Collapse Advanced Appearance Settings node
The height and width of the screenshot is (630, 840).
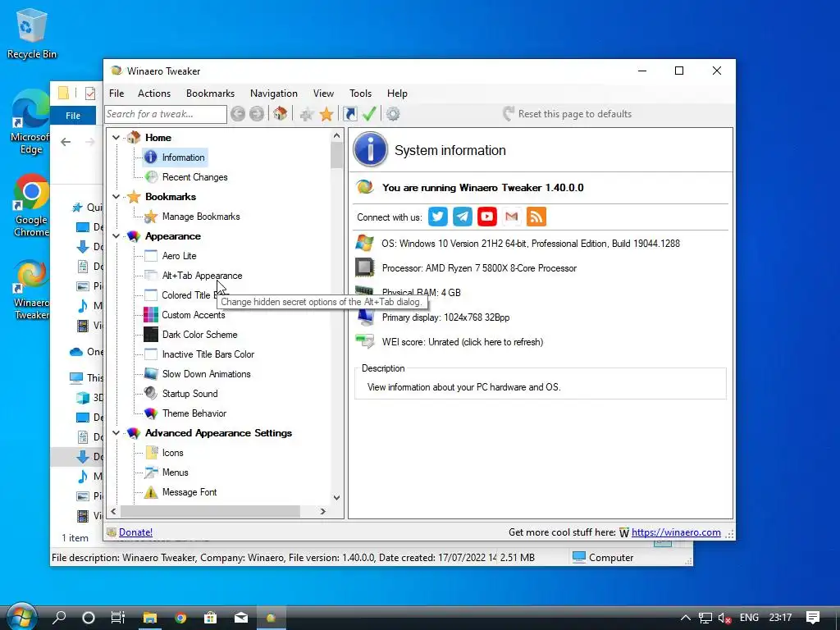pos(116,433)
